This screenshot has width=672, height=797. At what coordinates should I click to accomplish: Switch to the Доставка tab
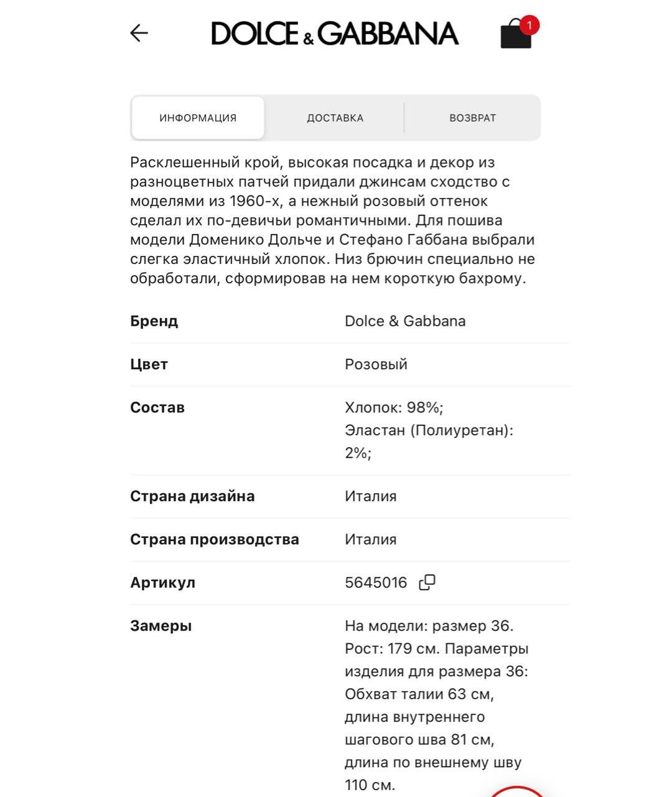[x=335, y=118]
